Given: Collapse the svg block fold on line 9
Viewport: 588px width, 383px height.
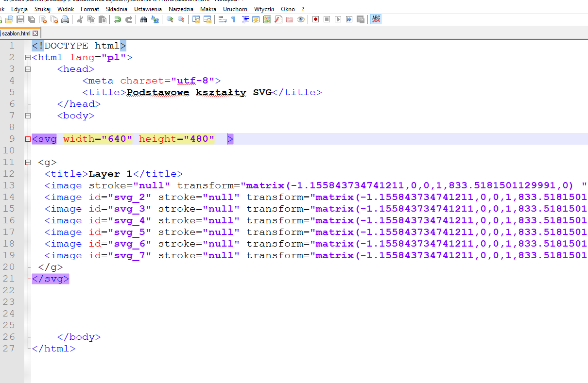Looking at the screenshot, I should pyautogui.click(x=28, y=139).
